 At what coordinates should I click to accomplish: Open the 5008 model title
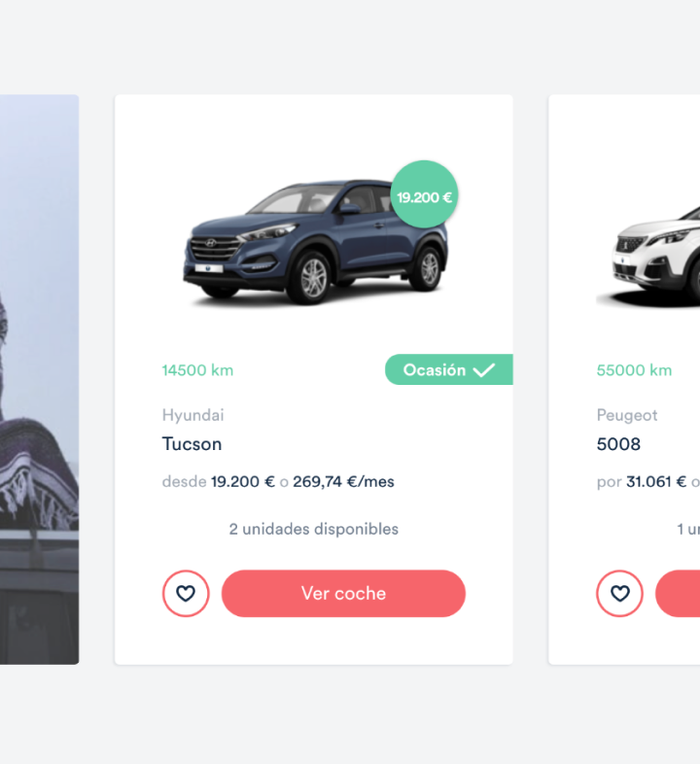click(618, 444)
